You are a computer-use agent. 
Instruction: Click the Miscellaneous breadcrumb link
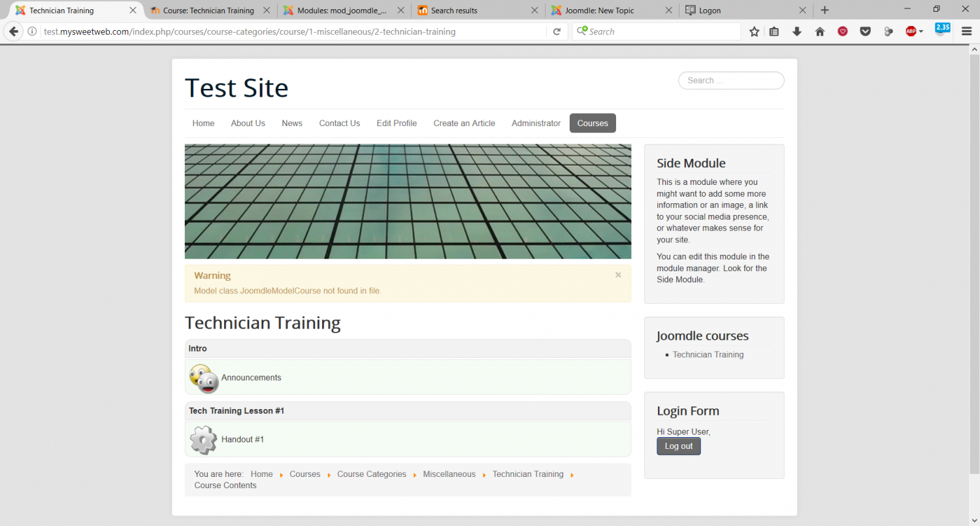point(449,474)
